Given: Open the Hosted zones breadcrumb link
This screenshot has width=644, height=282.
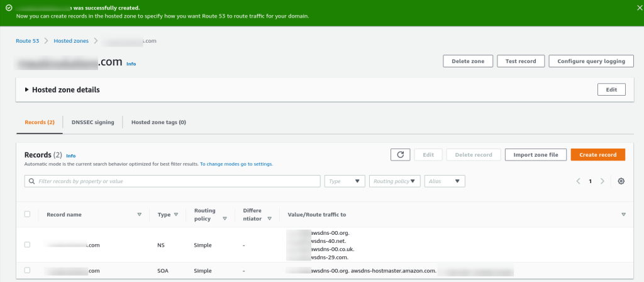Looking at the screenshot, I should click(71, 41).
